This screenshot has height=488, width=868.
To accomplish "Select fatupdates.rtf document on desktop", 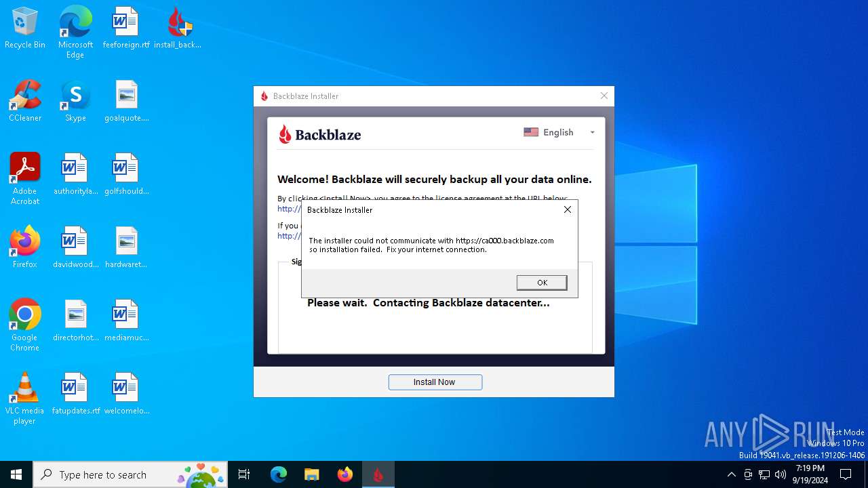I will click(75, 394).
